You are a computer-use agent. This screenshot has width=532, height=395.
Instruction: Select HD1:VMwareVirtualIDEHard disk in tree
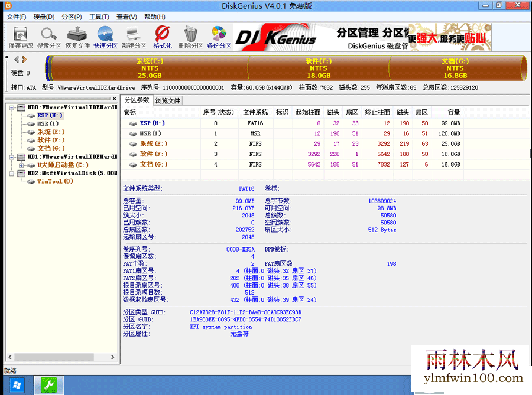pos(72,156)
